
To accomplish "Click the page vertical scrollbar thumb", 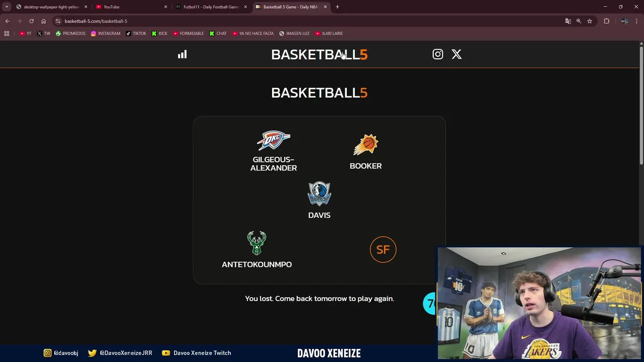I will click(641, 106).
